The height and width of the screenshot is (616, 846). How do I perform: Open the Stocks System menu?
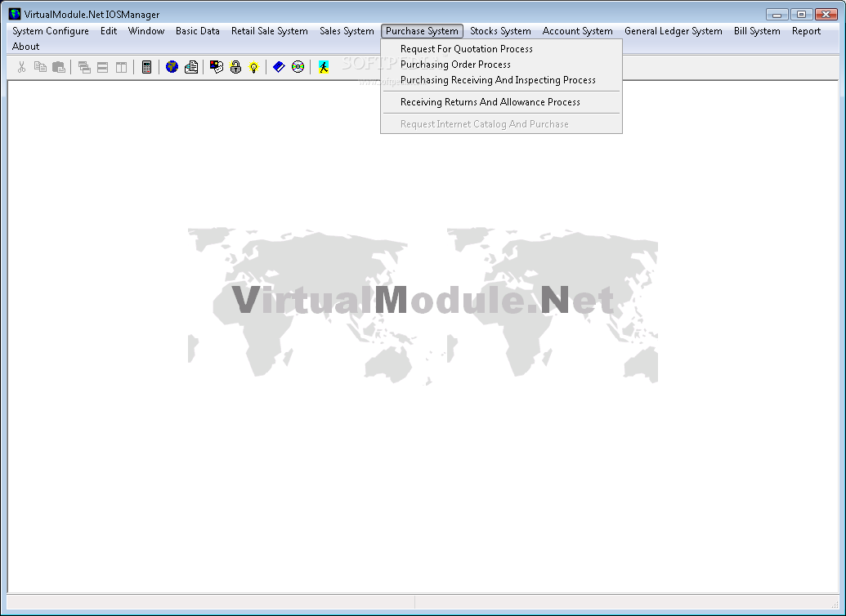500,31
